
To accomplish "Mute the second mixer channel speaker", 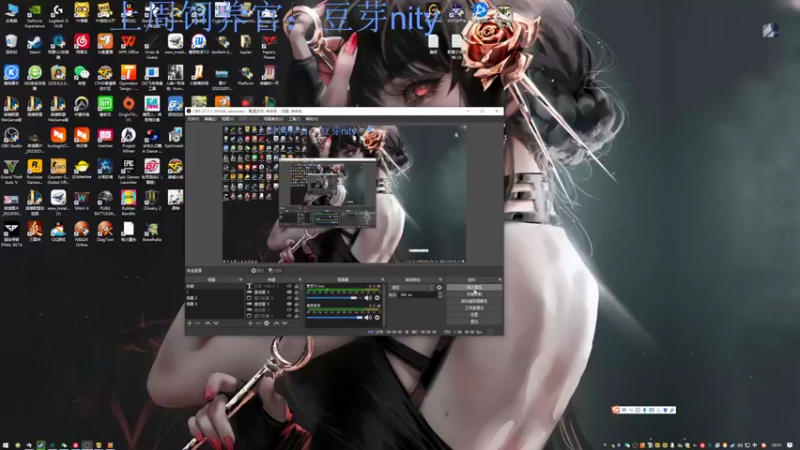I will coord(368,317).
